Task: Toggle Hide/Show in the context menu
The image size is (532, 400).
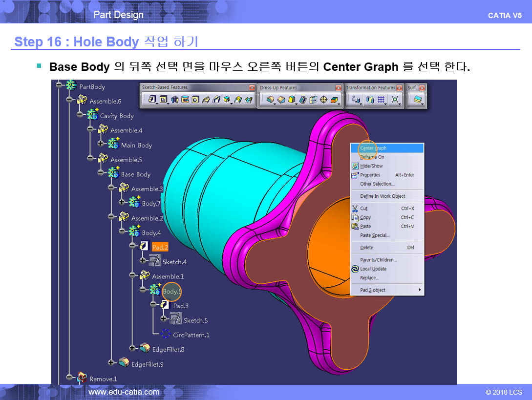Action: (x=371, y=166)
